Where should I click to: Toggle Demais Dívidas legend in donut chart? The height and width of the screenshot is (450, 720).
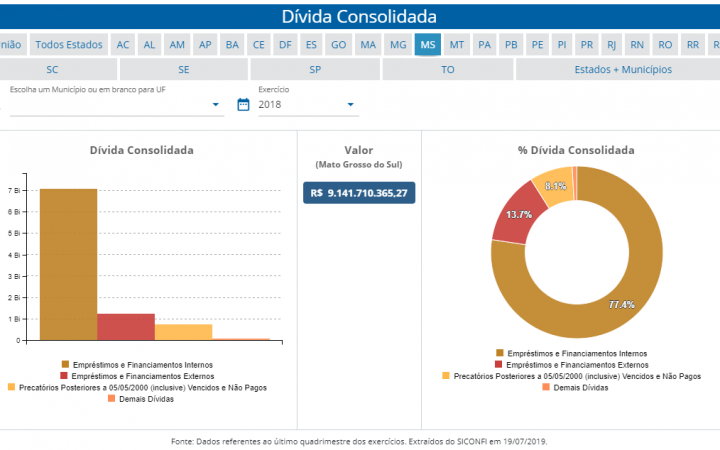pyautogui.click(x=546, y=387)
